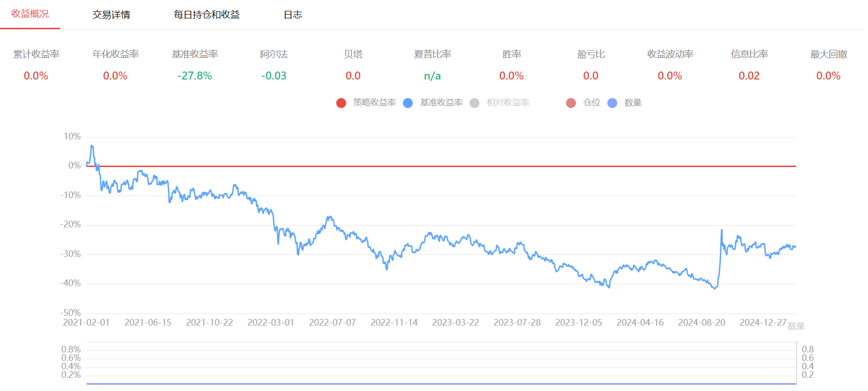Hide the blue 基准收益率 legend series
Image resolution: width=868 pixels, height=391 pixels.
click(433, 103)
